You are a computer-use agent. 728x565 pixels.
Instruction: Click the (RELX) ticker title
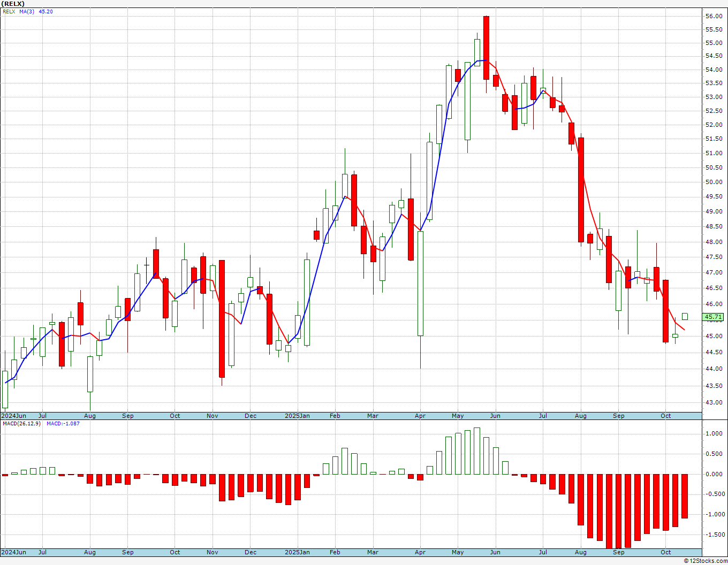[13, 4]
